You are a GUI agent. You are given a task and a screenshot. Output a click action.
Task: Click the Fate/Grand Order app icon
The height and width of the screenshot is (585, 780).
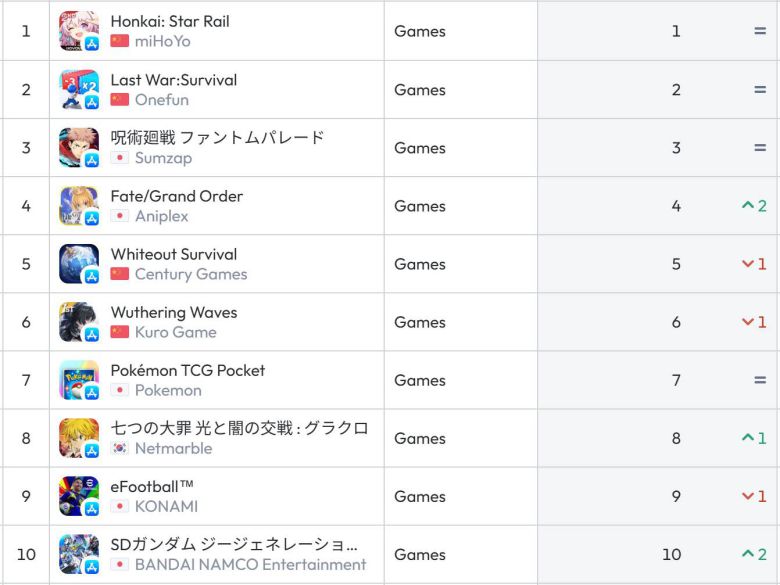[78, 206]
